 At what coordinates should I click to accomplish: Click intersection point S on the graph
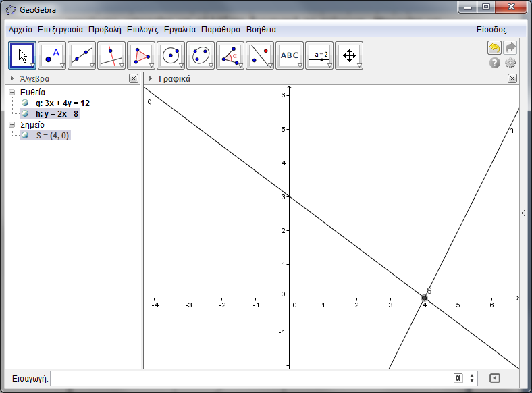pyautogui.click(x=424, y=298)
